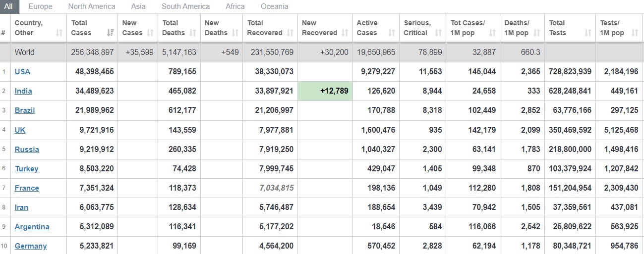This screenshot has width=644, height=254.
Task: Sort by Total Recovered arrows
Action: coord(290,33)
